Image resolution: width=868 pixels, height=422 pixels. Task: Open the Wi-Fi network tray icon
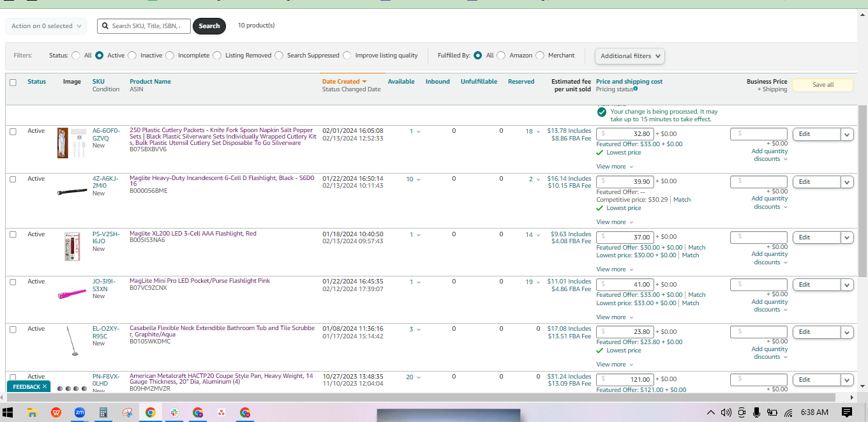click(x=789, y=412)
